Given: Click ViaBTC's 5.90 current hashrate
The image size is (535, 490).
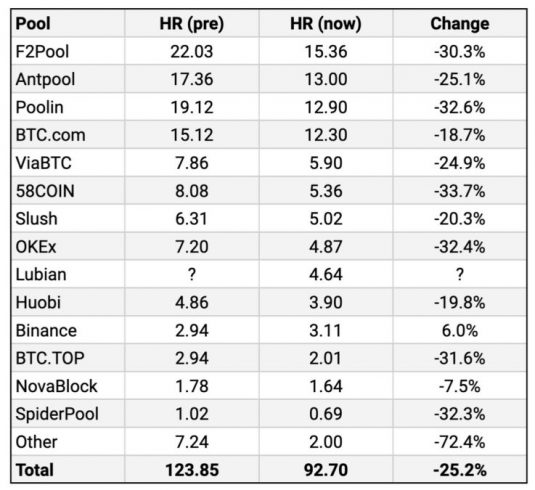Looking at the screenshot, I should pyautogui.click(x=326, y=163).
